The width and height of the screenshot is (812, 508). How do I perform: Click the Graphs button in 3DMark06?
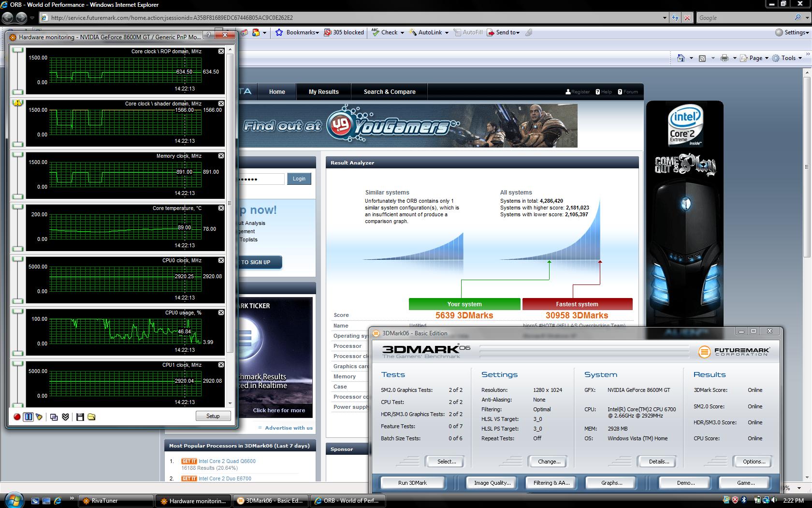click(x=611, y=482)
